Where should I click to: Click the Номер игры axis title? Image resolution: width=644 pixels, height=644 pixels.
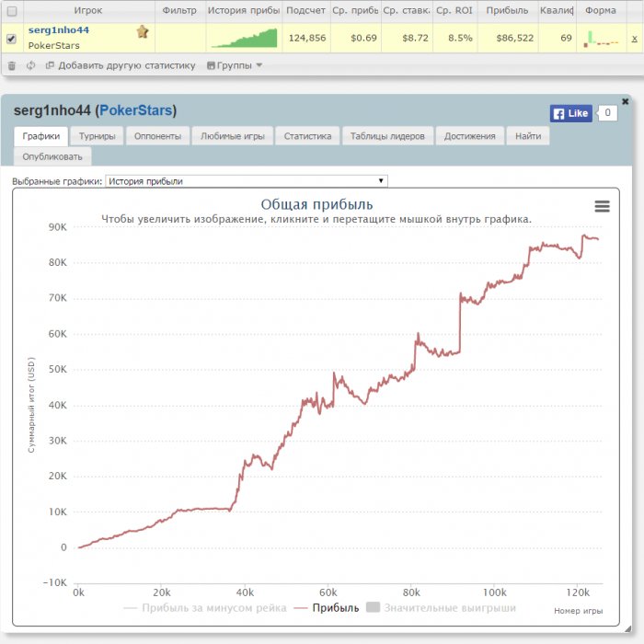(579, 611)
